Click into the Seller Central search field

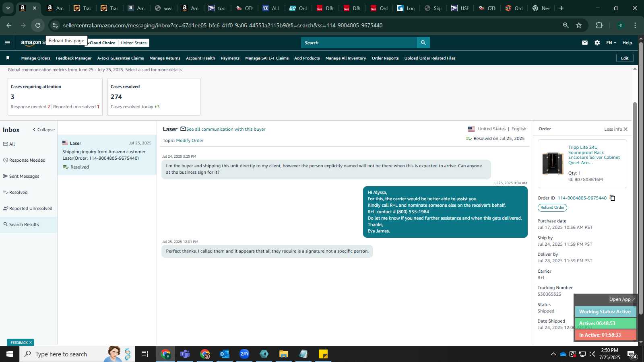click(x=359, y=43)
